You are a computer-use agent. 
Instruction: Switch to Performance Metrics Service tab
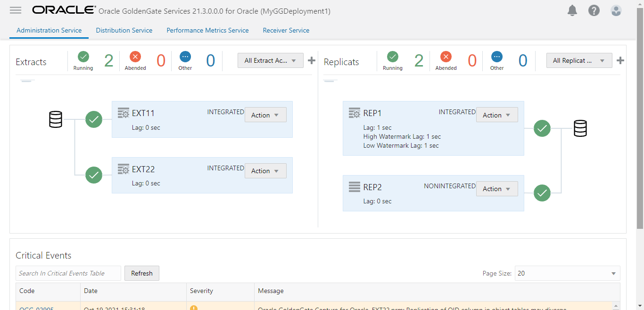tap(207, 30)
